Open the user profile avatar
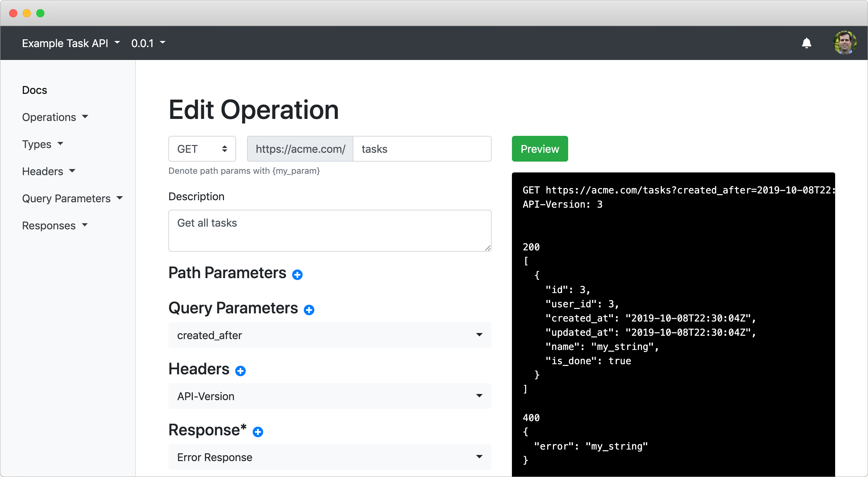The height and width of the screenshot is (477, 868). (x=845, y=43)
